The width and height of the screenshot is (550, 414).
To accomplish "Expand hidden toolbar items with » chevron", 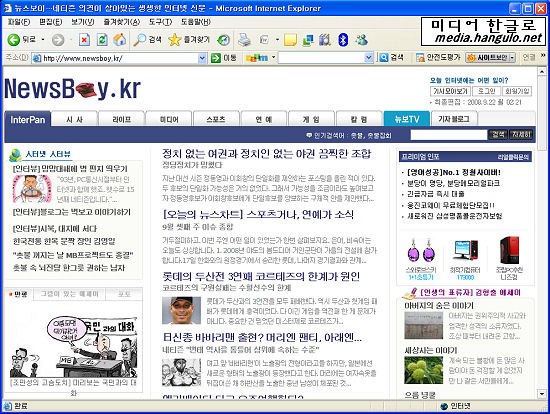I will pyautogui.click(x=543, y=55).
